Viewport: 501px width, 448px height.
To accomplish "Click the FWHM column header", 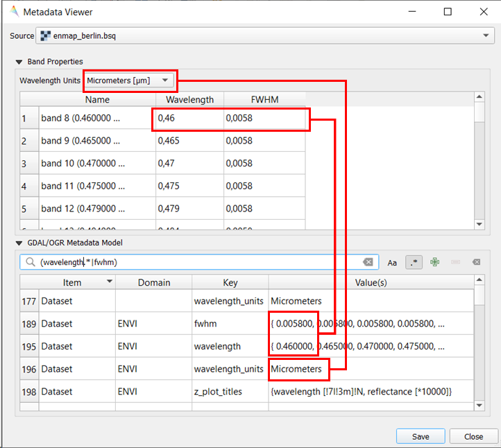I will pyautogui.click(x=264, y=100).
